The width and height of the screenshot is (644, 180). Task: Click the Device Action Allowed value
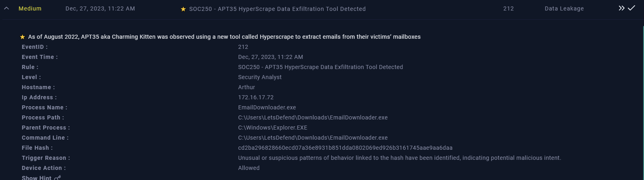pyautogui.click(x=249, y=168)
